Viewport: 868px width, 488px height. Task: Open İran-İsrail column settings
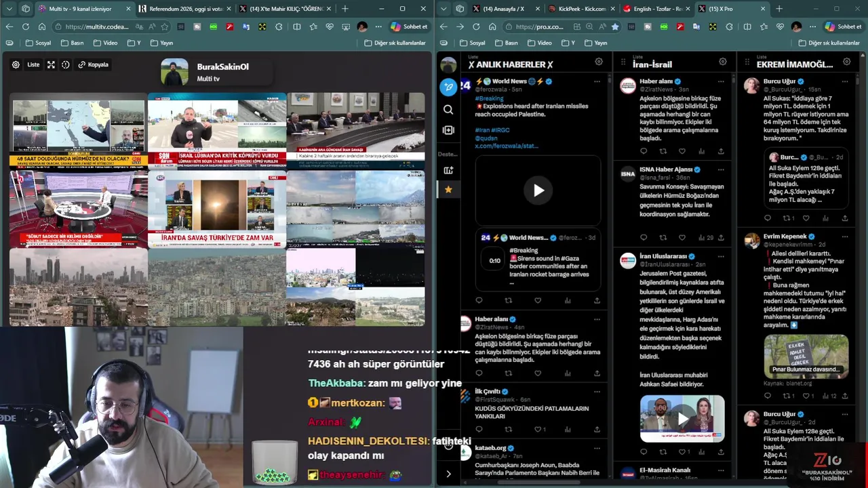(x=723, y=62)
